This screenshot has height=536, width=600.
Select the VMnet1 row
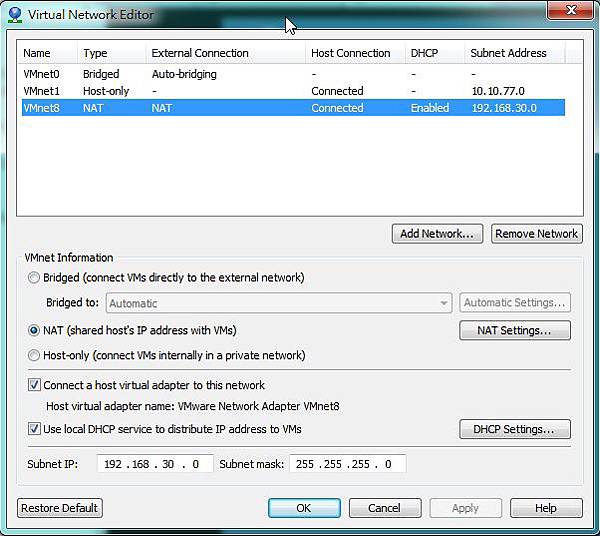[x=293, y=91]
